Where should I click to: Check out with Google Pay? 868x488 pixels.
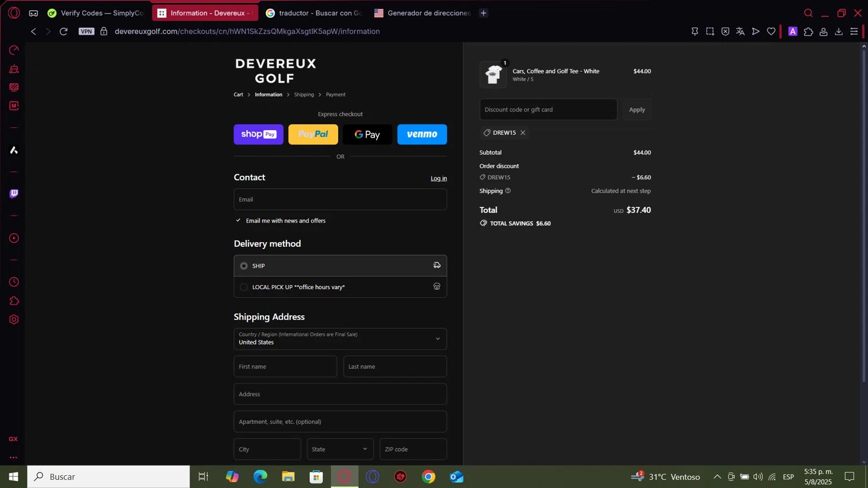point(367,134)
